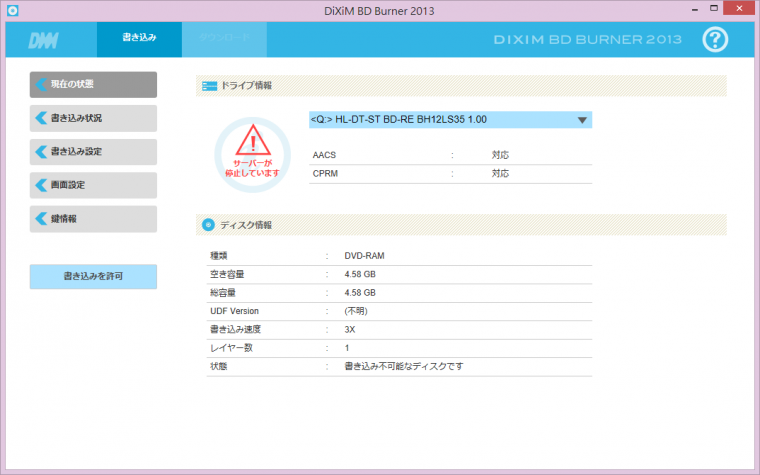Click the AACS label
Image resolution: width=760 pixels, height=475 pixels.
click(324, 155)
